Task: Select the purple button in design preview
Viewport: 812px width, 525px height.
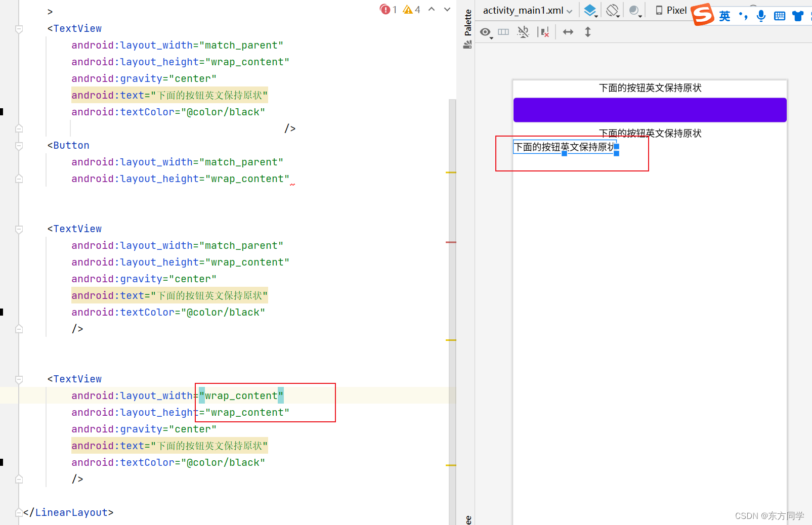Action: click(x=650, y=110)
